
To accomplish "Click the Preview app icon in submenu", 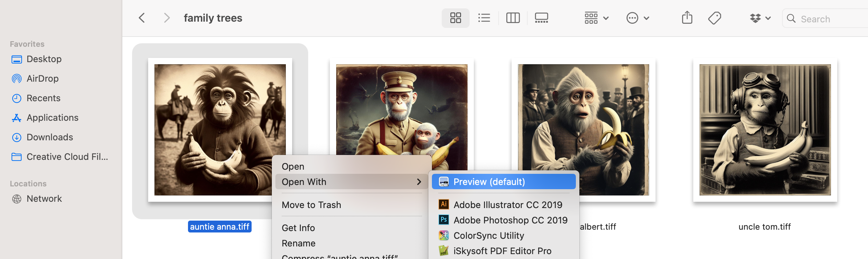I will [x=444, y=182].
